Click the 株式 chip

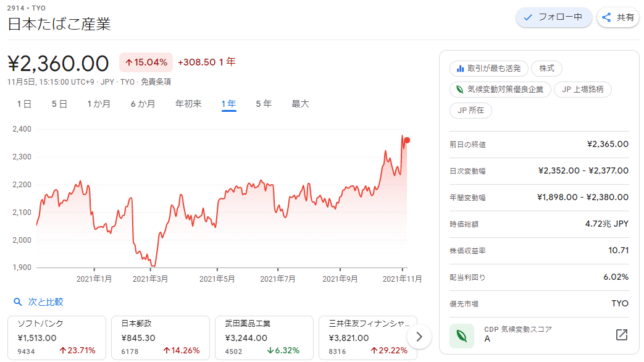(x=546, y=69)
